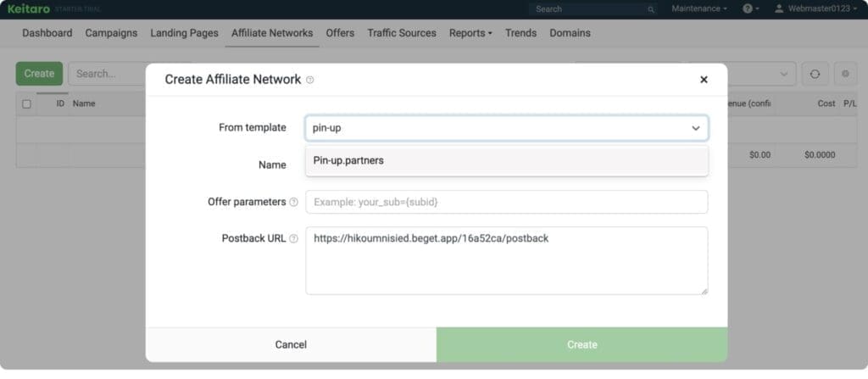Toggle the select-all checkbox in table header

pos(26,104)
